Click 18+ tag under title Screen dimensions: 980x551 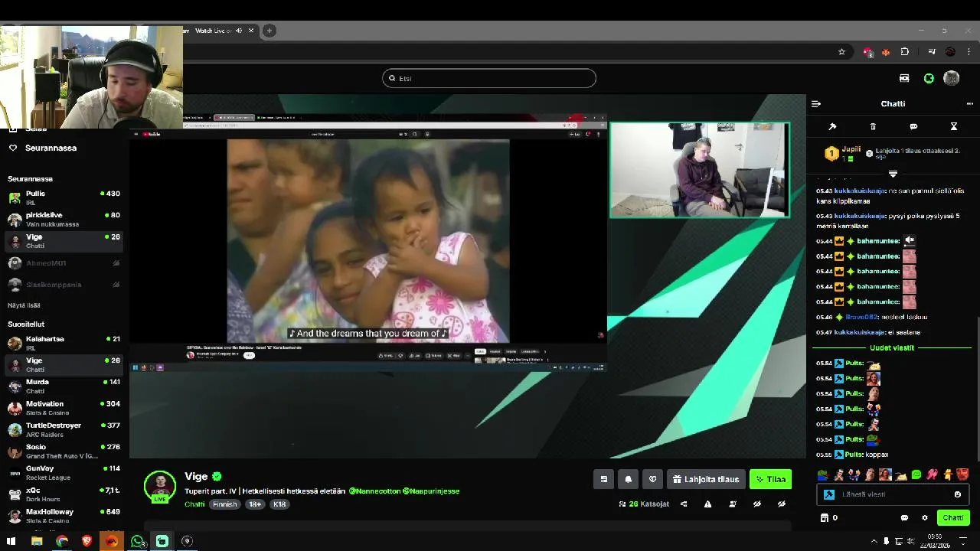tap(255, 504)
